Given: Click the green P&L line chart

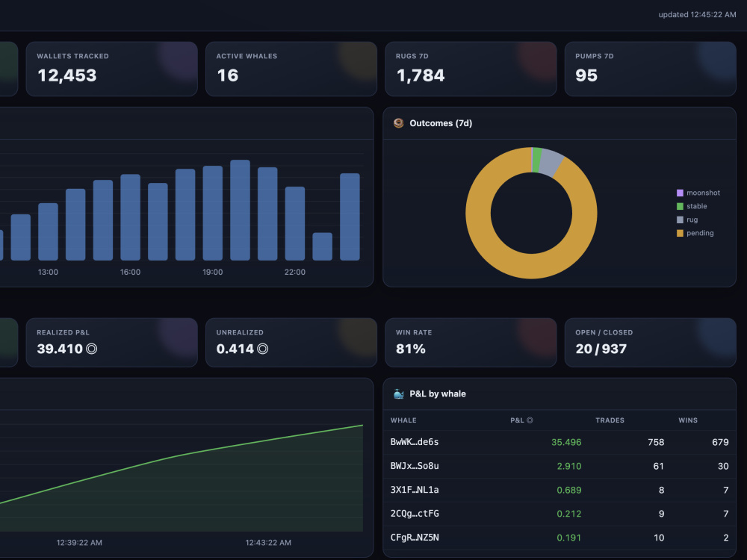Looking at the screenshot, I should (x=181, y=478).
